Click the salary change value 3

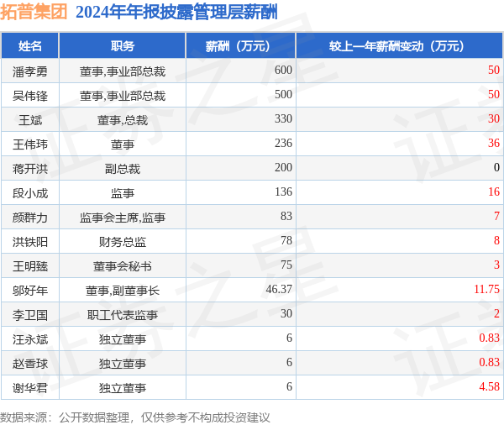pyautogui.click(x=496, y=265)
